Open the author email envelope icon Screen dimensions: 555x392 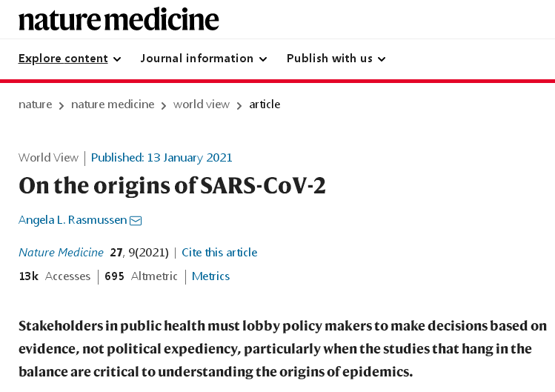point(136,221)
